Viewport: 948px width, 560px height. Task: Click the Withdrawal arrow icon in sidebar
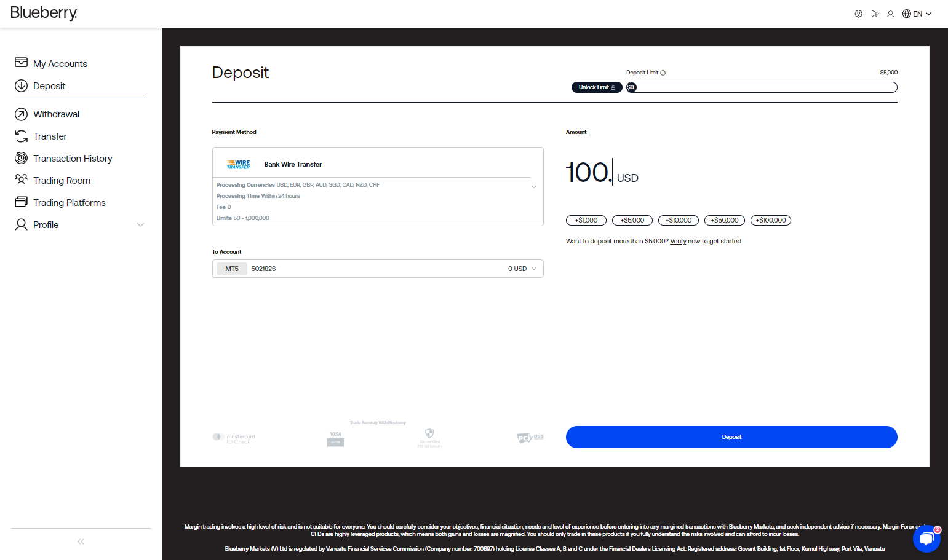click(21, 114)
